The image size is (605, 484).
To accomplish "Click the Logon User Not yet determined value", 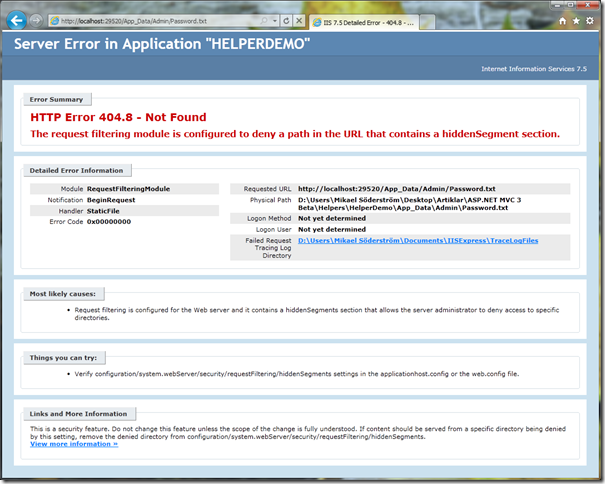I will (x=332, y=230).
